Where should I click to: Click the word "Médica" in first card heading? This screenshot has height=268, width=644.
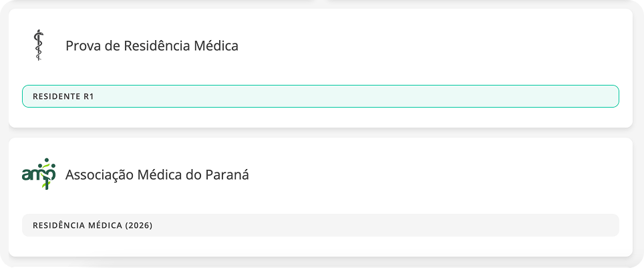[216, 46]
